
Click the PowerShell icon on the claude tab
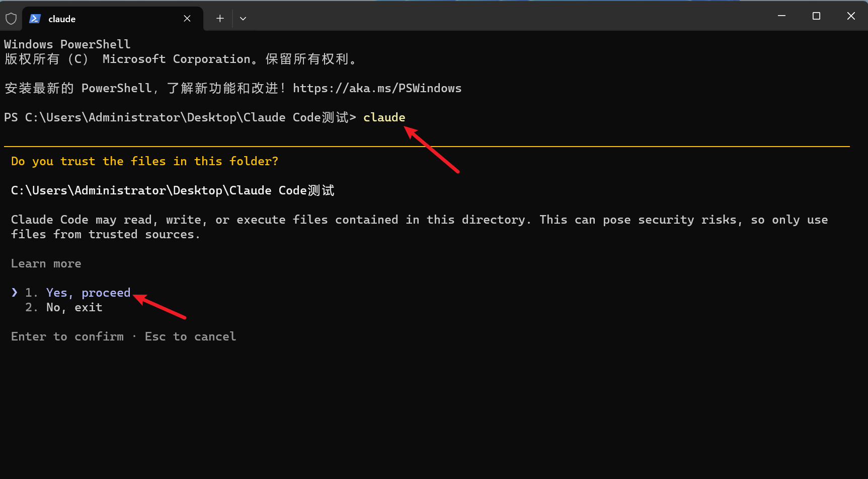click(x=35, y=19)
